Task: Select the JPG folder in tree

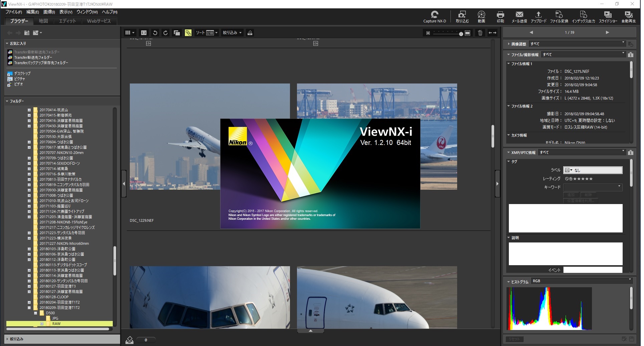Action: pyautogui.click(x=55, y=318)
